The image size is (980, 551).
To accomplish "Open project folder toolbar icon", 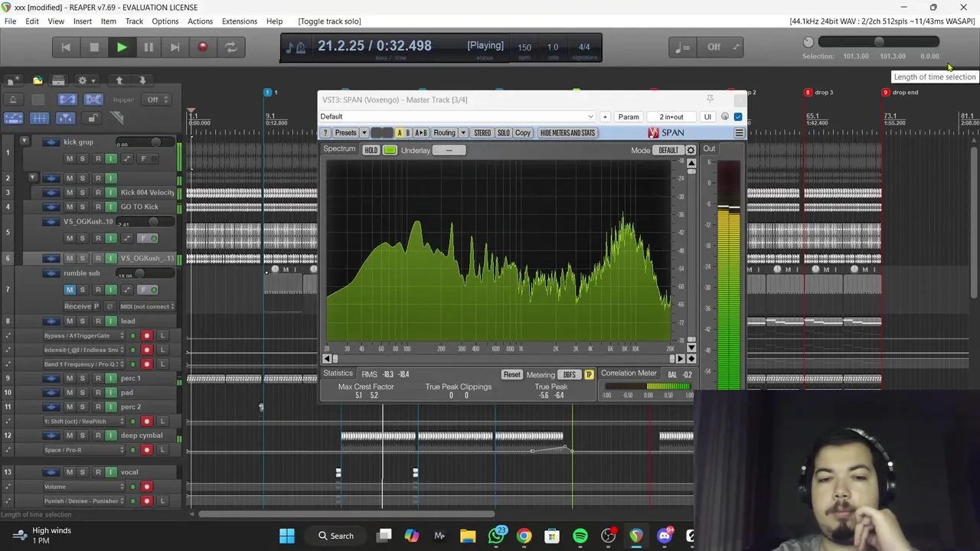I will point(37,80).
